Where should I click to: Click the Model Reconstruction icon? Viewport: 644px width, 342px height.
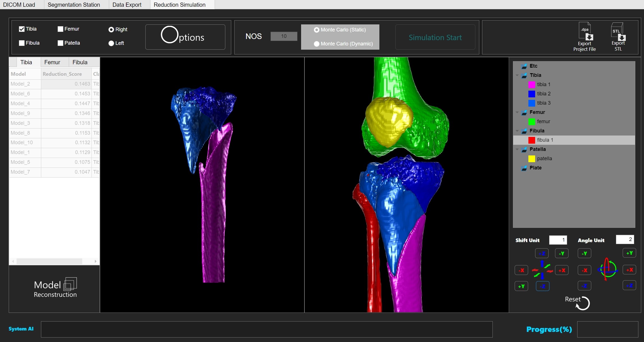pos(70,284)
